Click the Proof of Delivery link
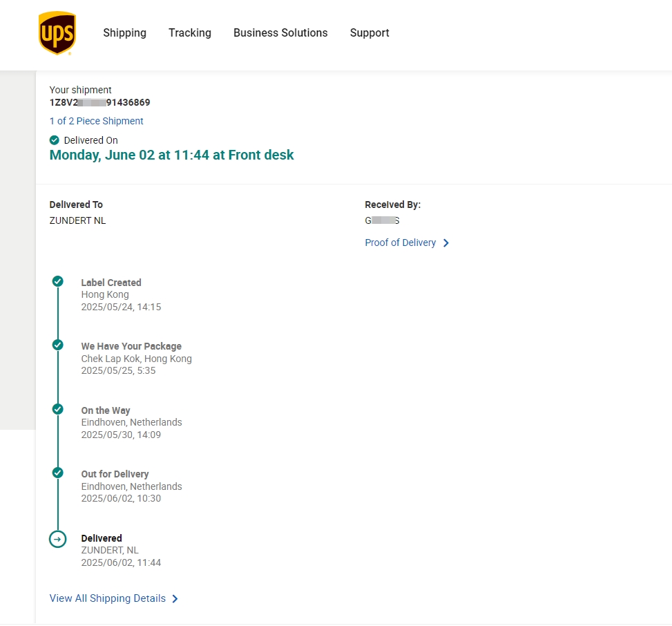This screenshot has width=672, height=626. tap(401, 243)
